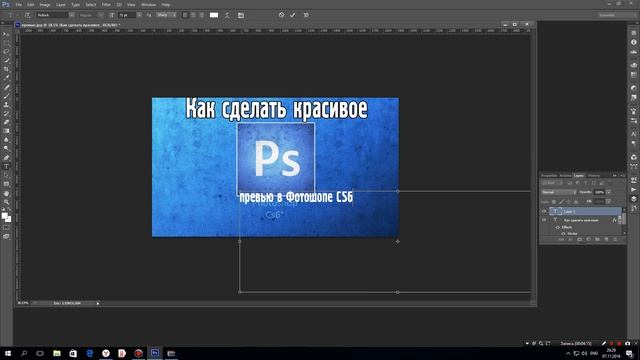Open the anti-aliasing method dropdown

pyautogui.click(x=167, y=15)
